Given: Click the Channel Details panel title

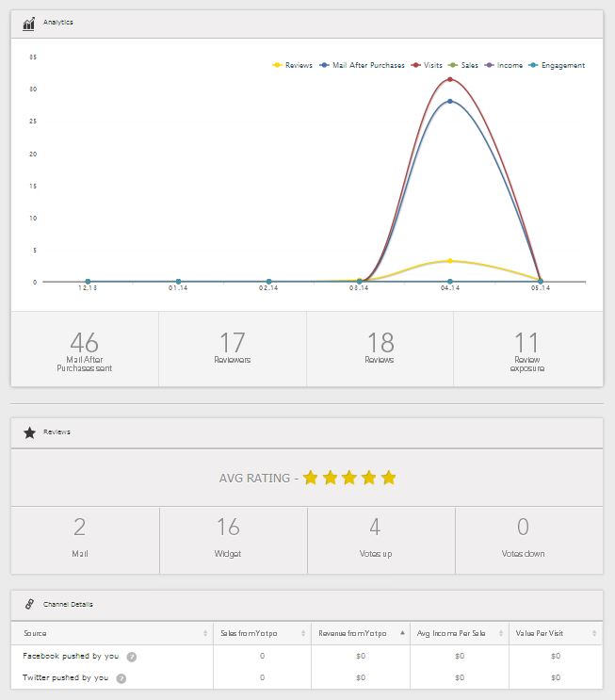Looking at the screenshot, I should pos(68,604).
